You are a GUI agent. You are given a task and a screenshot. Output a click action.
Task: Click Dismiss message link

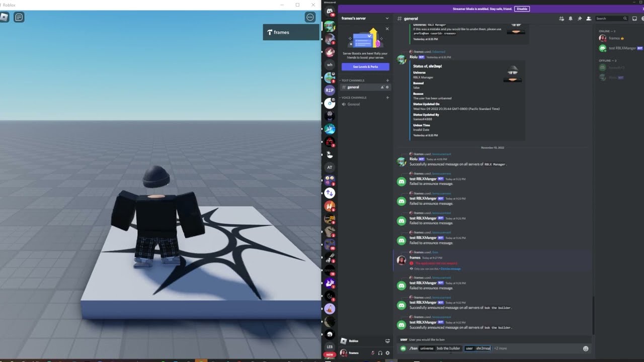pos(450,268)
